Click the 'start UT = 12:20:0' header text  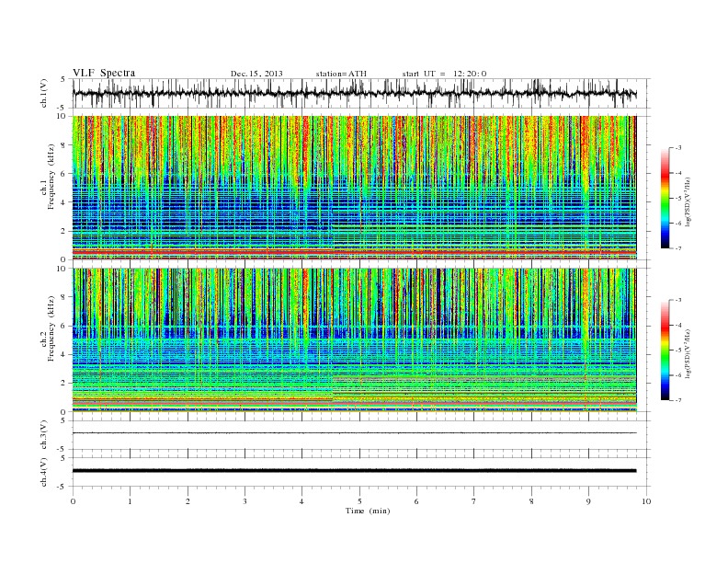pyautogui.click(x=444, y=74)
